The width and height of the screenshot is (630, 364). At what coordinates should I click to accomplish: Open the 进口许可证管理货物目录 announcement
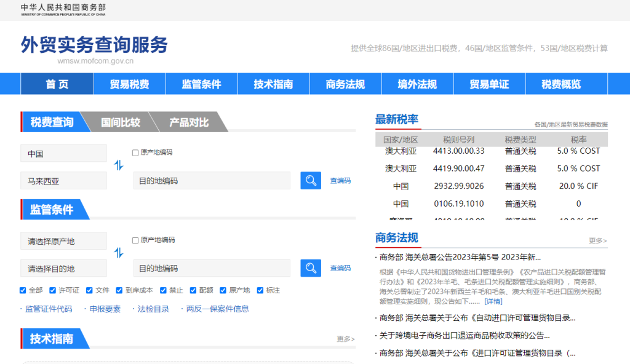(x=477, y=353)
